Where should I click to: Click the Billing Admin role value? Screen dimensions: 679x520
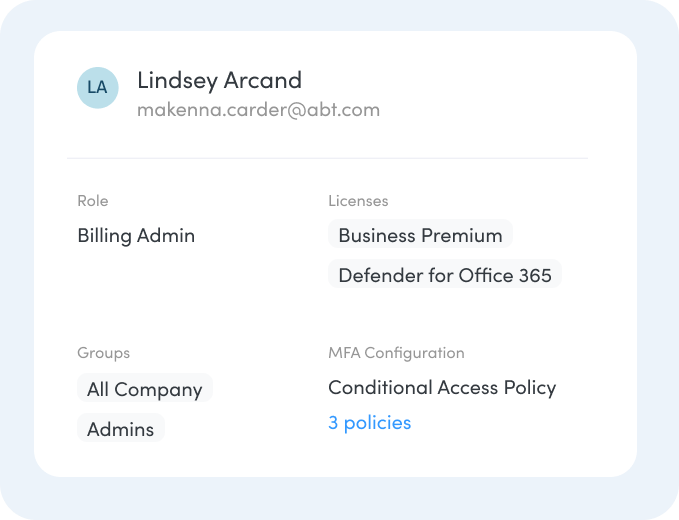(x=136, y=236)
